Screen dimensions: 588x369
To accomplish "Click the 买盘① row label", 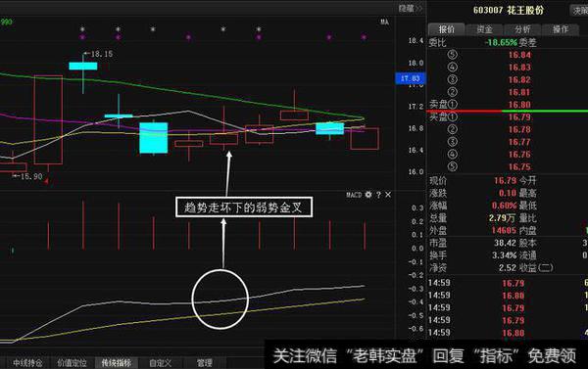I will (443, 116).
